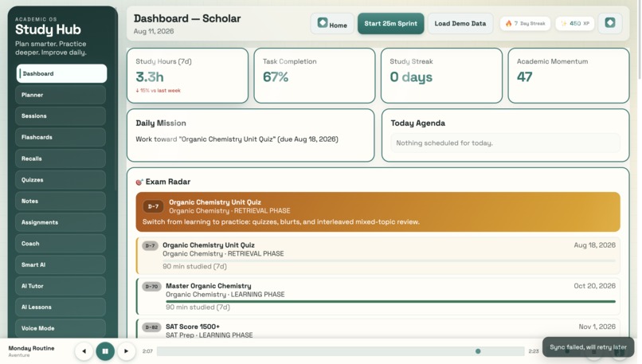Open Flashcards from the sidebar
Image resolution: width=642 pixels, height=364 pixels.
pos(61,138)
